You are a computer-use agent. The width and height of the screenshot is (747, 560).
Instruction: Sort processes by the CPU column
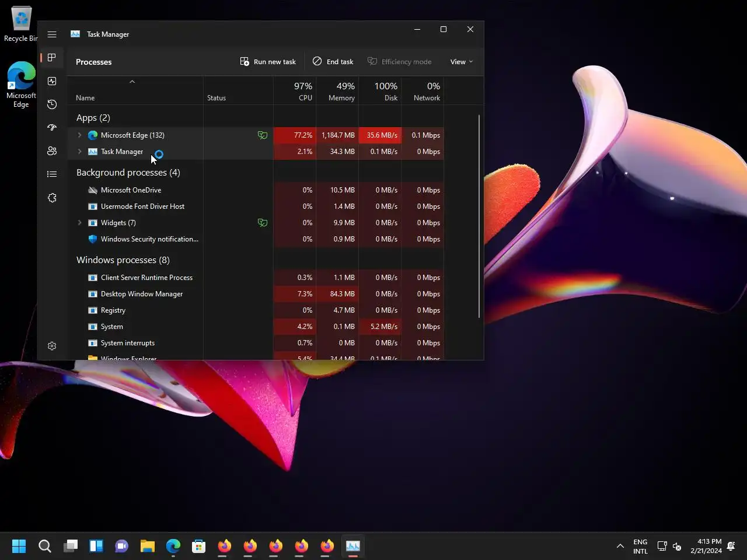(x=295, y=91)
